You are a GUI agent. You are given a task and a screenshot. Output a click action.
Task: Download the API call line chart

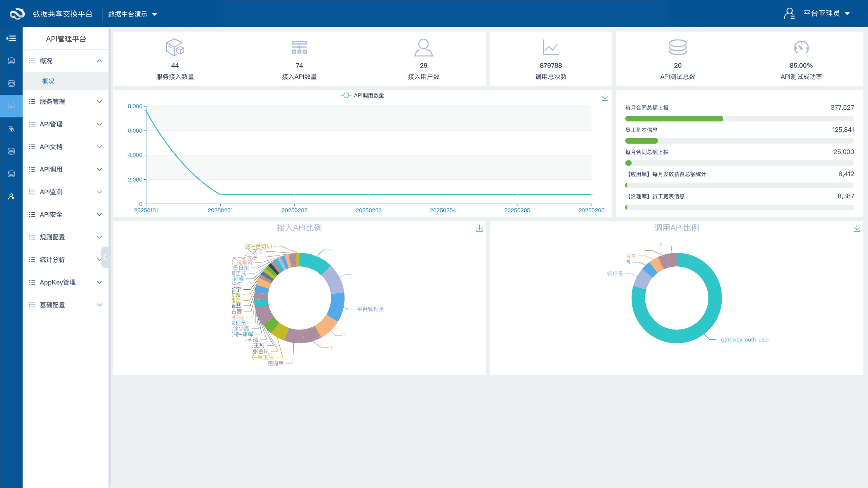(x=605, y=97)
